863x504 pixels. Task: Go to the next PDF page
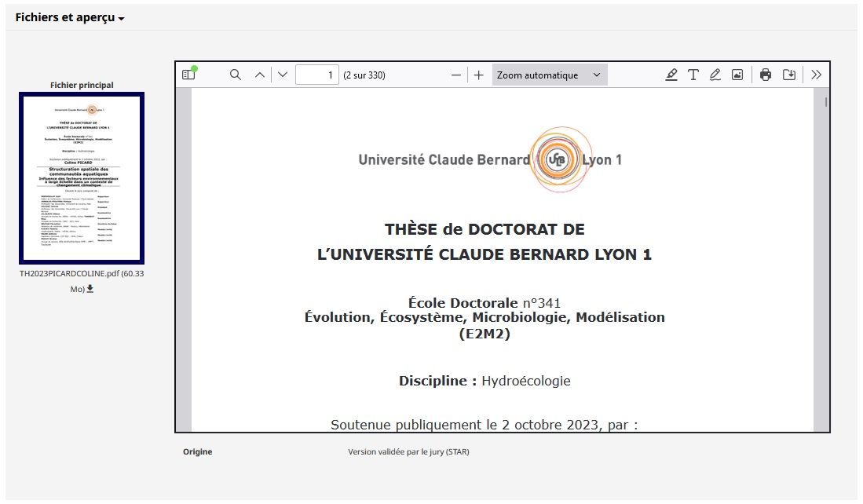(x=283, y=75)
